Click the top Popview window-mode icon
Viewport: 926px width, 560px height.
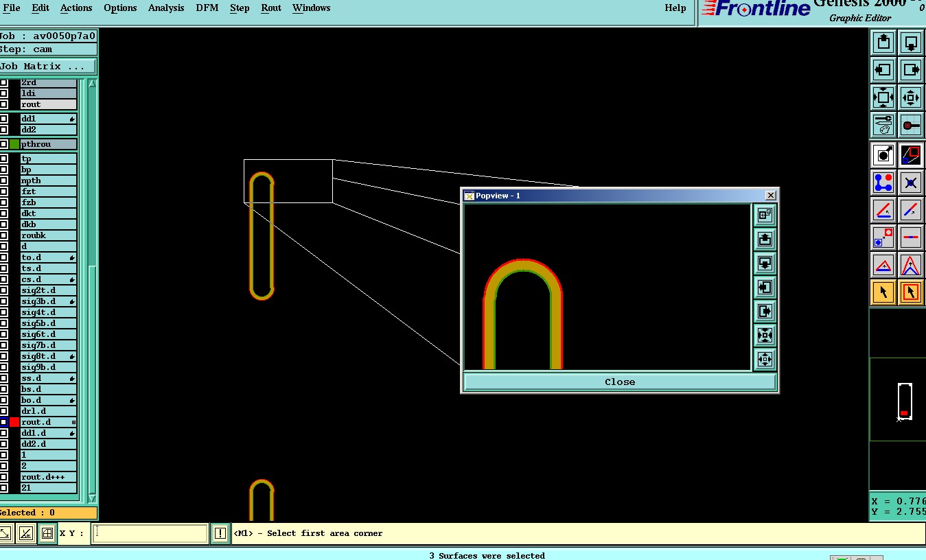click(x=765, y=215)
